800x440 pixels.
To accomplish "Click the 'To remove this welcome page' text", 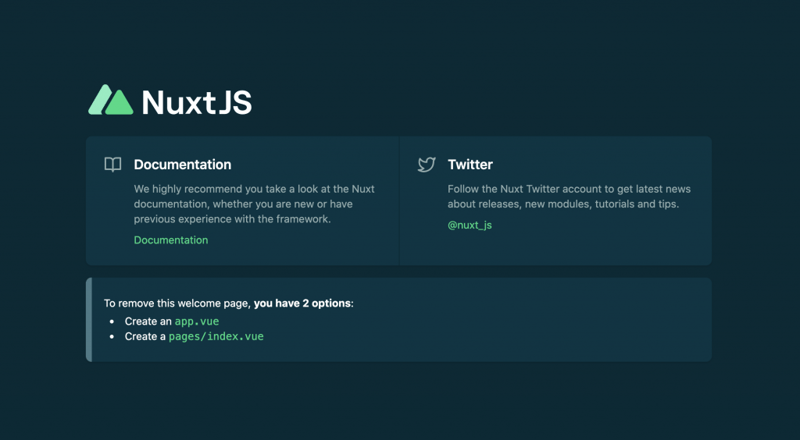I will [177, 303].
